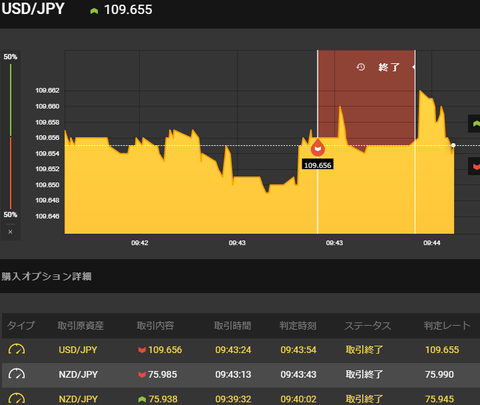Image resolution: width=480 pixels, height=405 pixels.
Task: Click the NZD/JPY asset in the 75.985 row
Action: (x=78, y=374)
